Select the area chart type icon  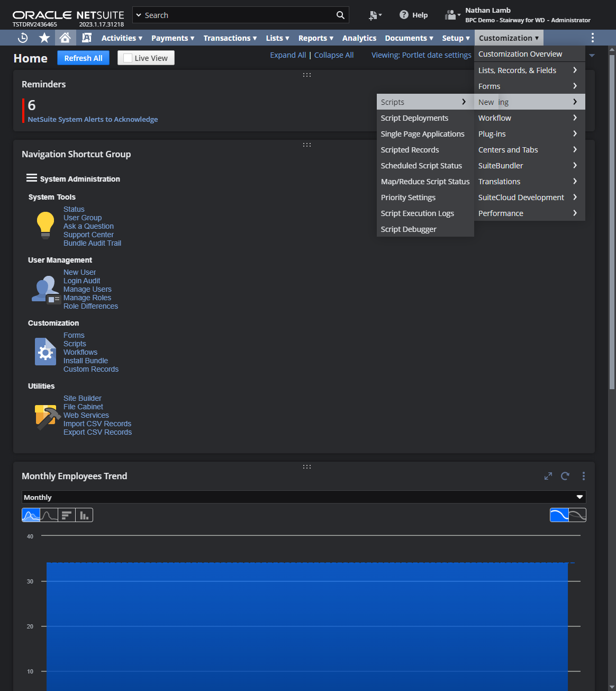click(x=31, y=515)
